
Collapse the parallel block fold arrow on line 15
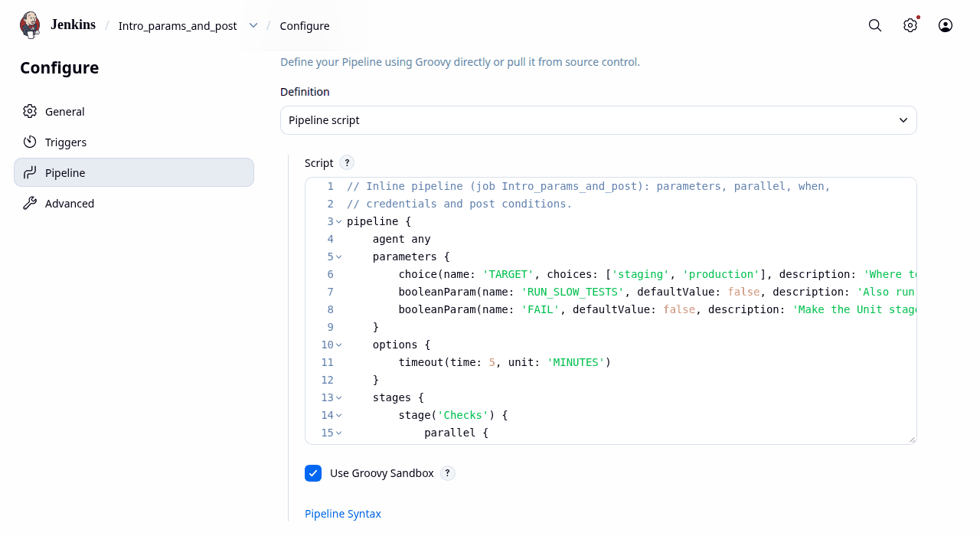click(x=339, y=433)
